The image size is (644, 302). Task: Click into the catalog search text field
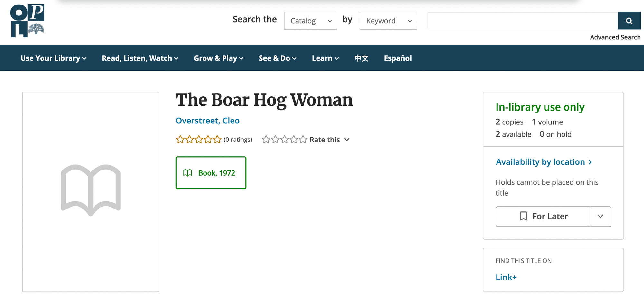coord(522,21)
